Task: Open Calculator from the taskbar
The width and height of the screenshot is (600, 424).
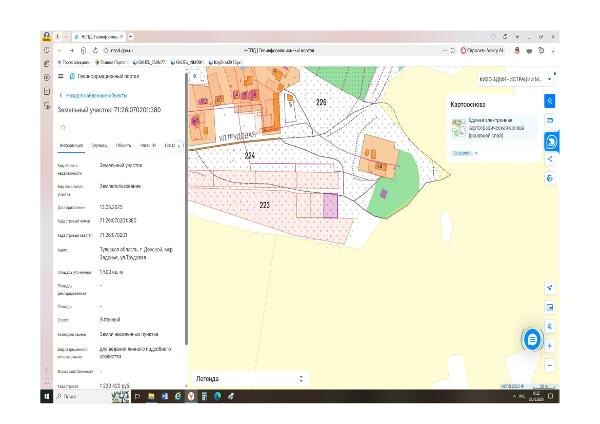Action: tap(204, 396)
